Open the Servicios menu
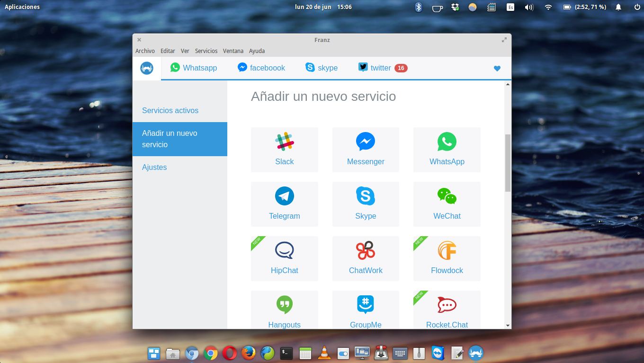 (x=206, y=51)
